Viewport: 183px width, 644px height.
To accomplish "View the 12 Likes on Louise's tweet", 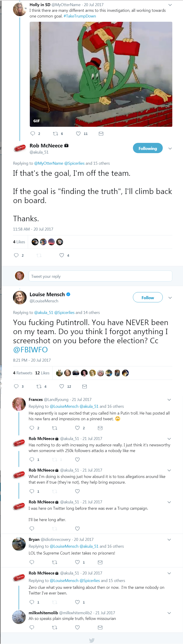I will [42, 373].
